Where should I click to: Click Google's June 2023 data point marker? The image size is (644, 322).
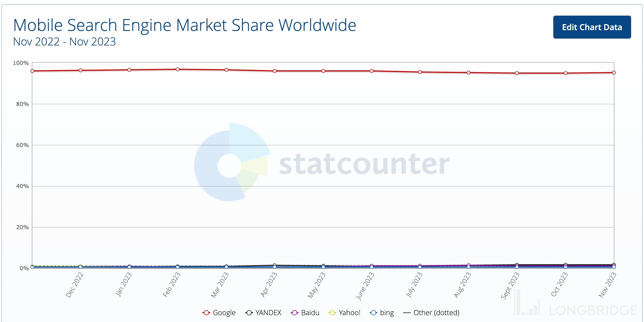372,71
